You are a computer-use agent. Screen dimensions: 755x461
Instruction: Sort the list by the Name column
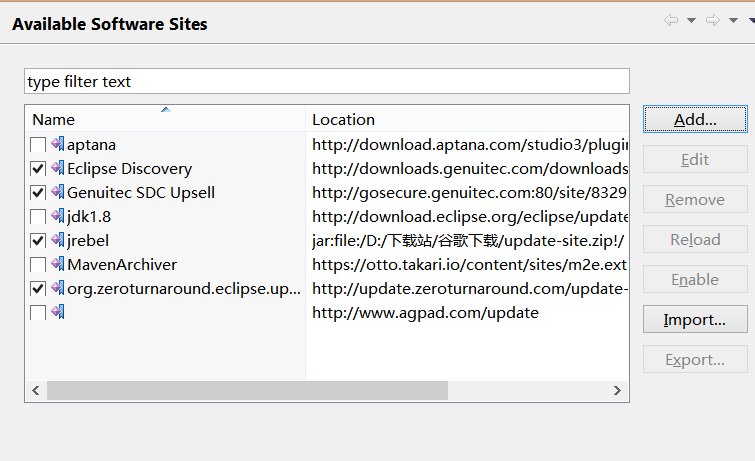click(165, 119)
